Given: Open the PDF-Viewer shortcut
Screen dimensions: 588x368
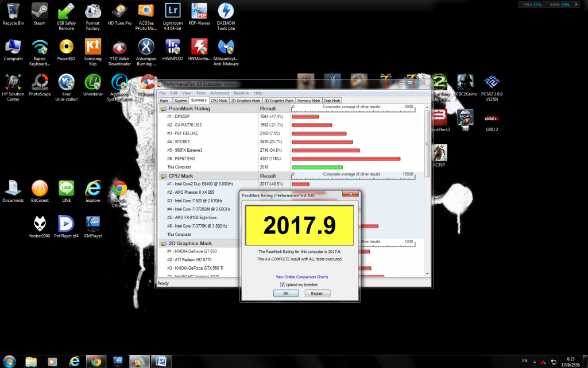Looking at the screenshot, I should coord(199,14).
